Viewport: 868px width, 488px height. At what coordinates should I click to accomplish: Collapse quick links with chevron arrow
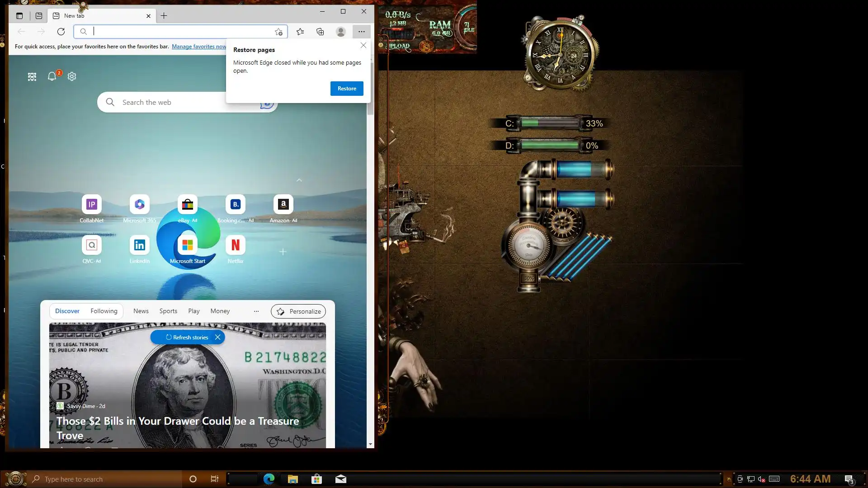coord(299,180)
